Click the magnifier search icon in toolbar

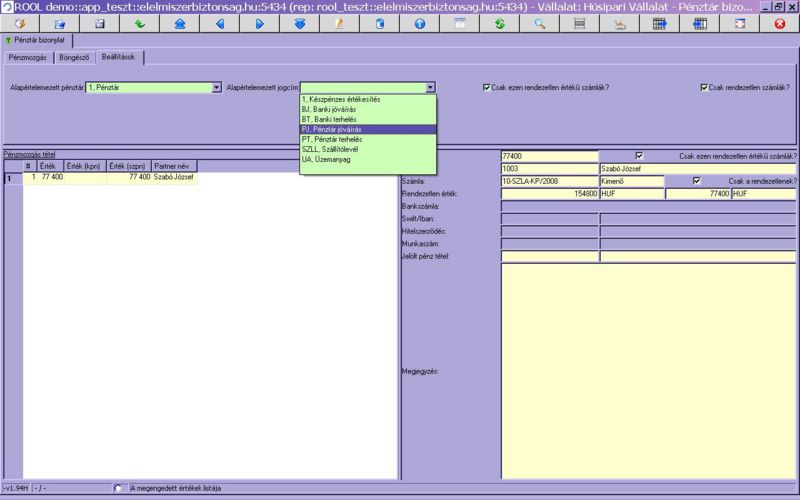(x=539, y=22)
